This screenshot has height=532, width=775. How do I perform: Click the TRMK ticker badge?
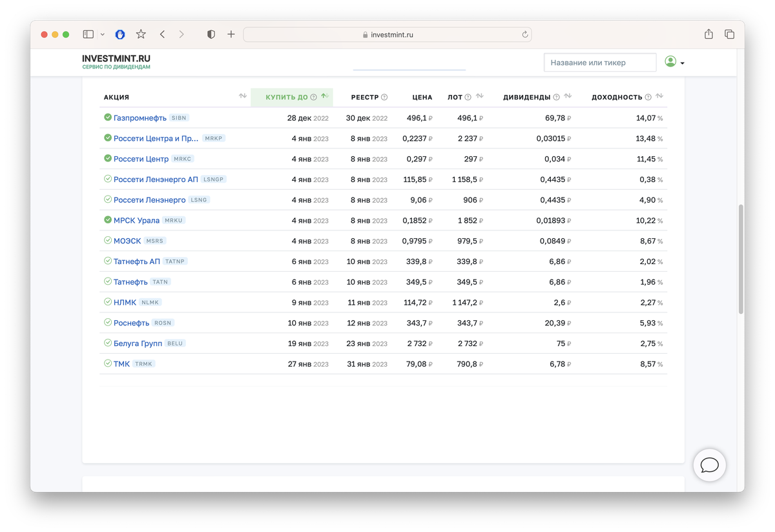[x=143, y=364]
